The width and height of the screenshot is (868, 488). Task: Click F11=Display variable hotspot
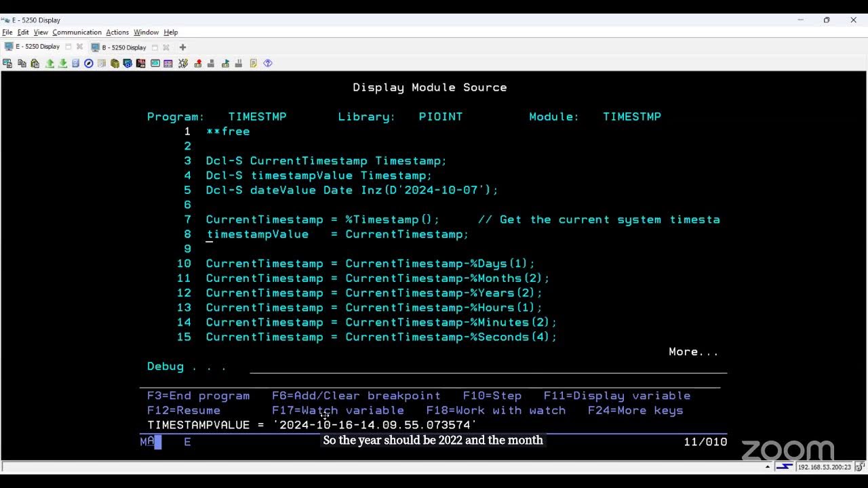tap(617, 396)
